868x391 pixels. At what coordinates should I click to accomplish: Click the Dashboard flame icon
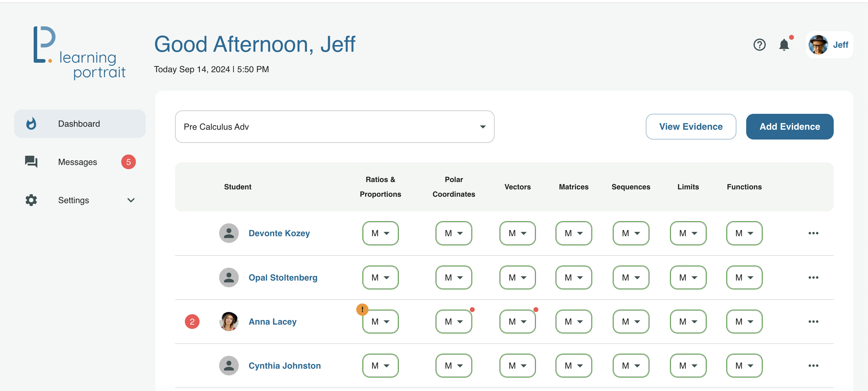(31, 124)
